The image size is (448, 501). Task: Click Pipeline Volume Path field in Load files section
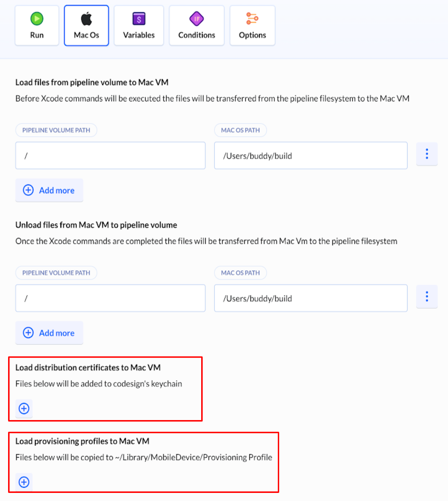pos(110,156)
